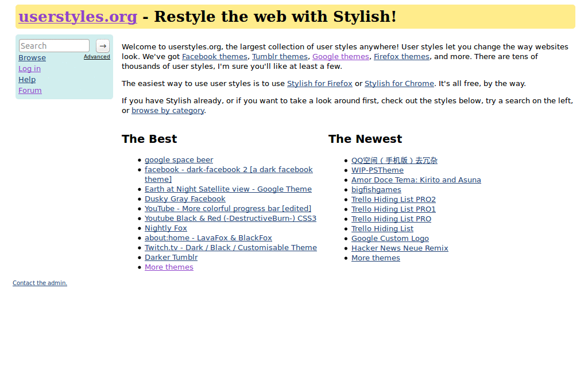588x370 pixels.
Task: Open the Help sidebar link
Action: point(27,79)
